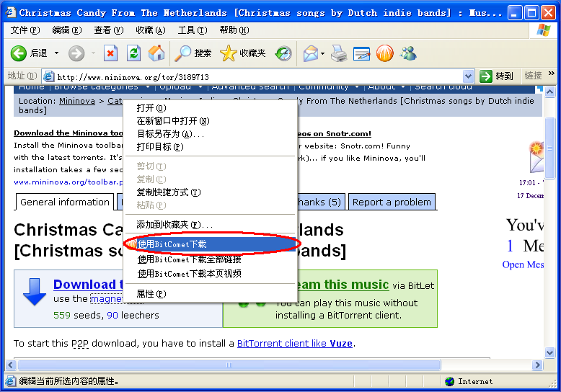Click the horizontal scrollbar right arrow
The image size is (561, 392).
536,365
